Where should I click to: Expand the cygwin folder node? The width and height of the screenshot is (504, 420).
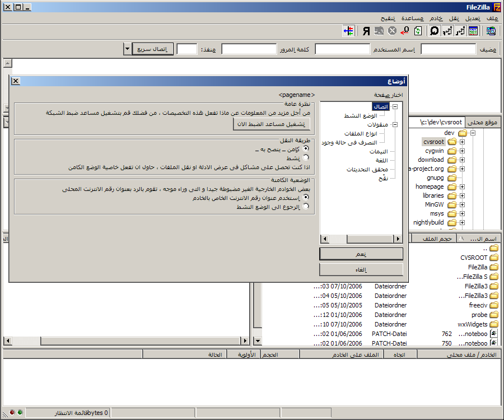pos(462,151)
